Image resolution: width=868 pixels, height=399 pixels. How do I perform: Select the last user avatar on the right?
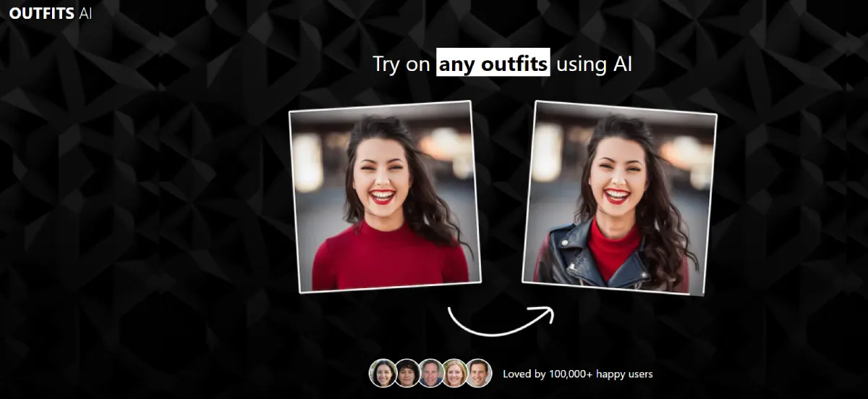click(x=479, y=373)
